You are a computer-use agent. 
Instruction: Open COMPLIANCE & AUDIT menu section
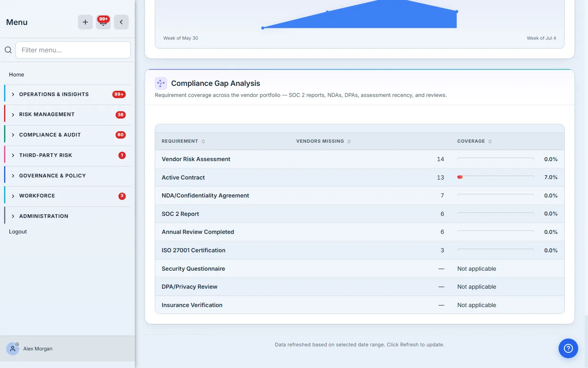click(x=50, y=135)
